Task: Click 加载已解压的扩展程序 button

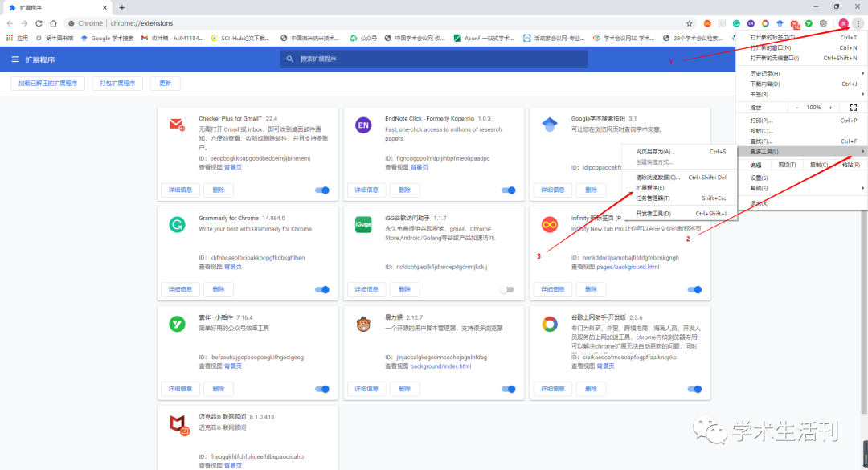Action: [47, 83]
